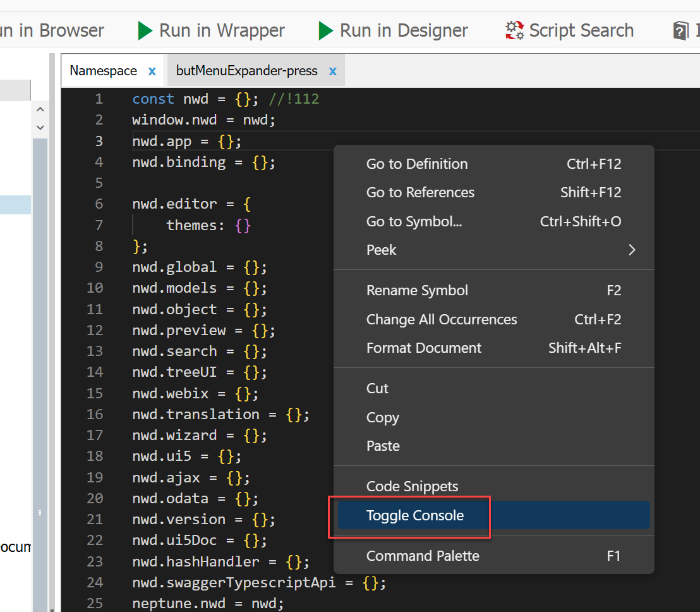
Task: Click the help book icon in the toolbar
Action: click(681, 31)
